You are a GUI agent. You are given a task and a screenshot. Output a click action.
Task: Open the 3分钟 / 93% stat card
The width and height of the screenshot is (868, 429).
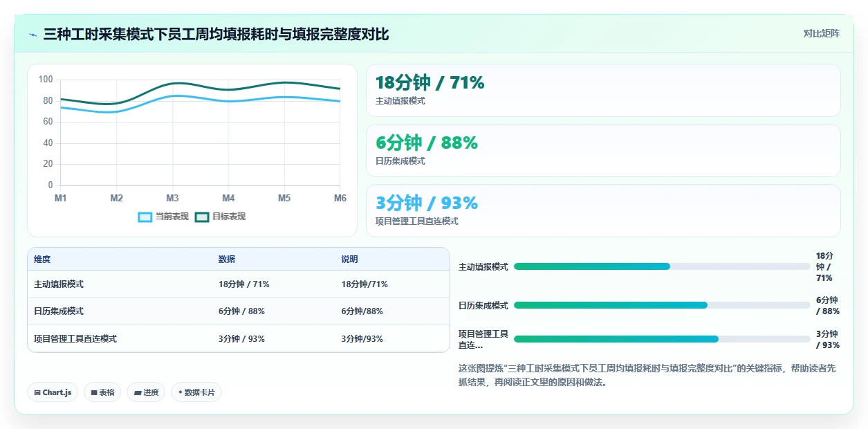(x=603, y=211)
